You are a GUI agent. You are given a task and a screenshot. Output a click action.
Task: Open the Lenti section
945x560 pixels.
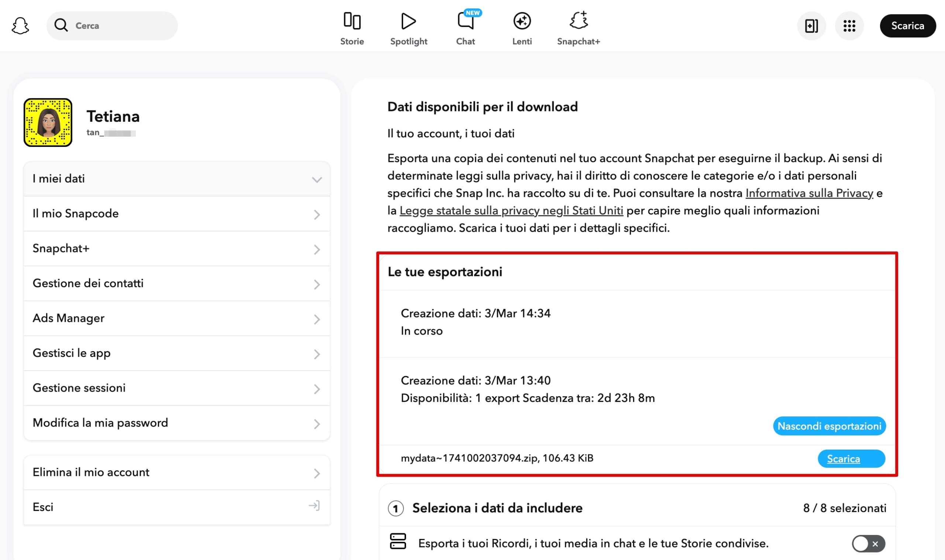click(x=522, y=29)
